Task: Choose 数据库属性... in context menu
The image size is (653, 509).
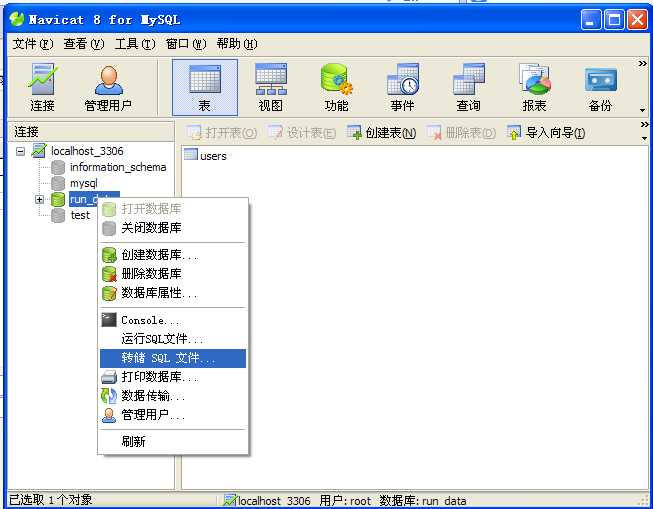Action: tap(173, 293)
